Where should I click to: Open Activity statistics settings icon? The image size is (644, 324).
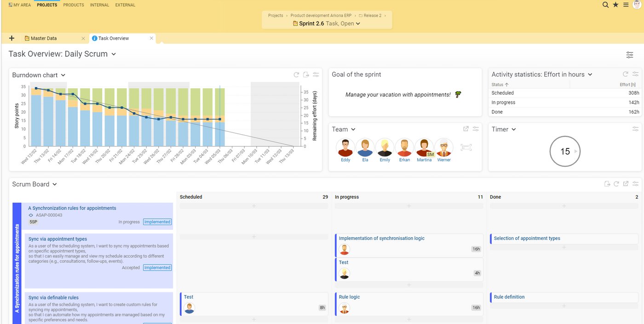635,74
